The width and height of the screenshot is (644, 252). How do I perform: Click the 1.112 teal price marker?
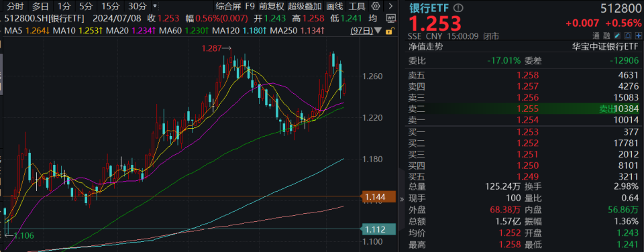(x=378, y=229)
